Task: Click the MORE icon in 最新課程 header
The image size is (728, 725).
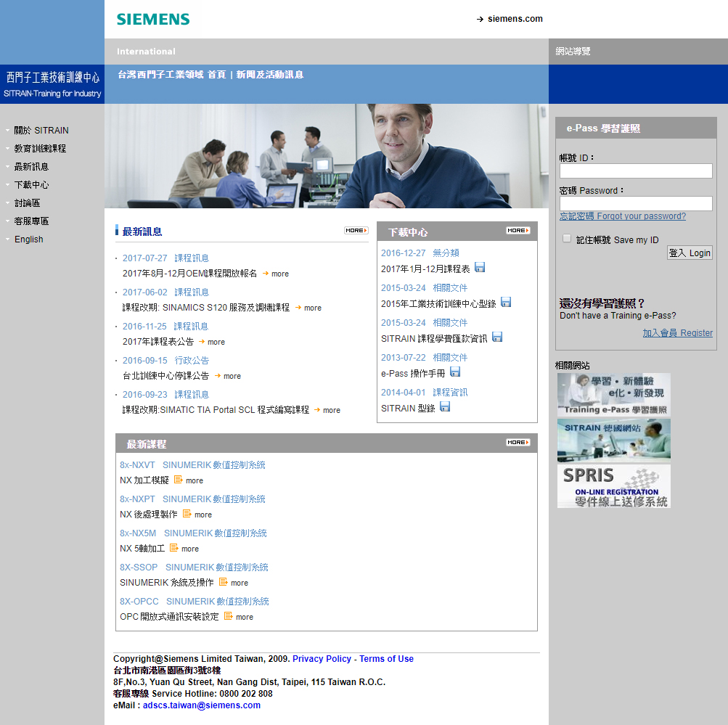Action: [518, 443]
